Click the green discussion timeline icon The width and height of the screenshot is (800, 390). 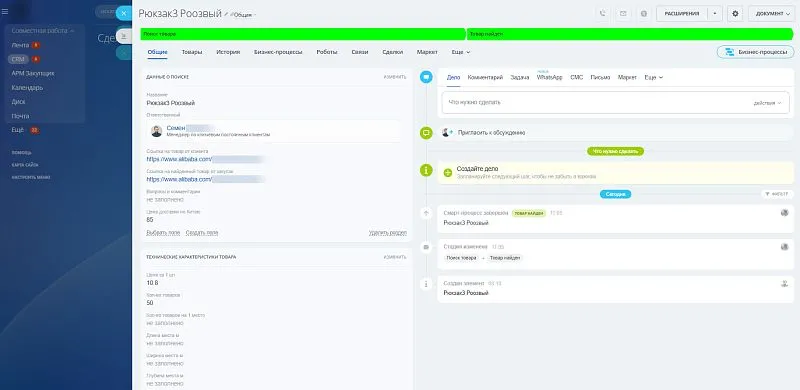pyautogui.click(x=426, y=133)
